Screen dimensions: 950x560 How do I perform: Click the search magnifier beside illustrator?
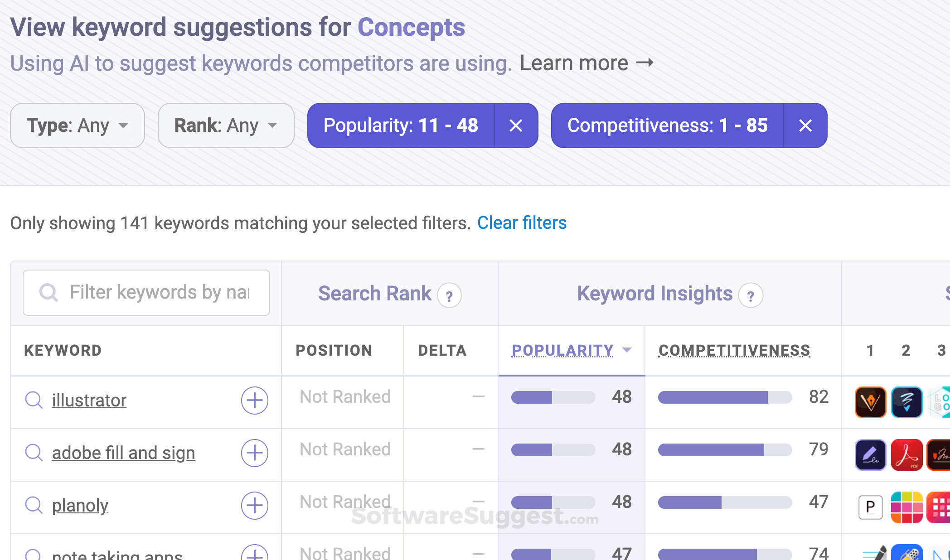click(x=33, y=401)
